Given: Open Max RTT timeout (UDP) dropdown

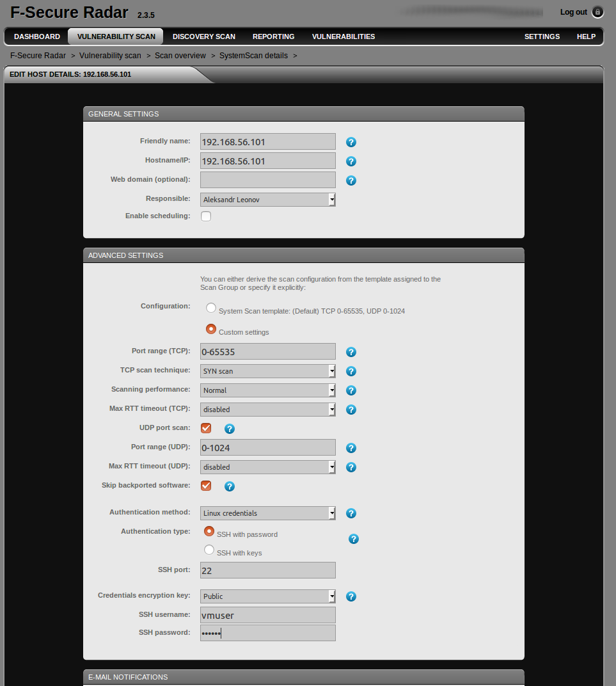Looking at the screenshot, I should (268, 468).
